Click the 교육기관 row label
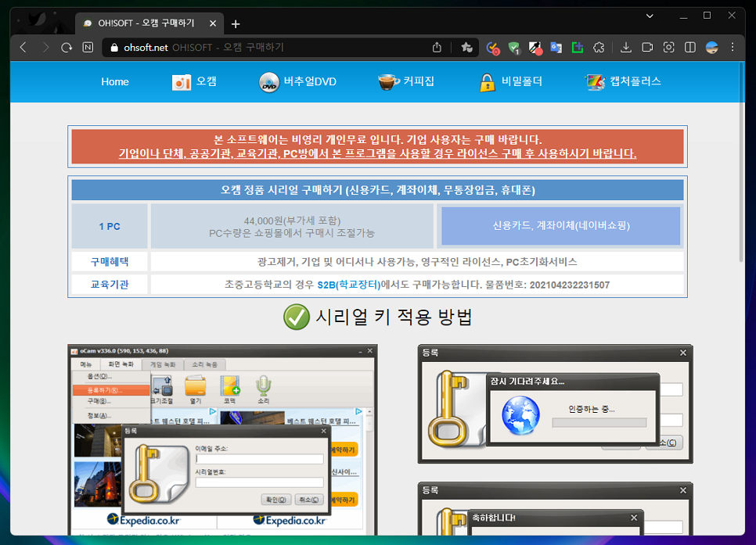 [110, 285]
